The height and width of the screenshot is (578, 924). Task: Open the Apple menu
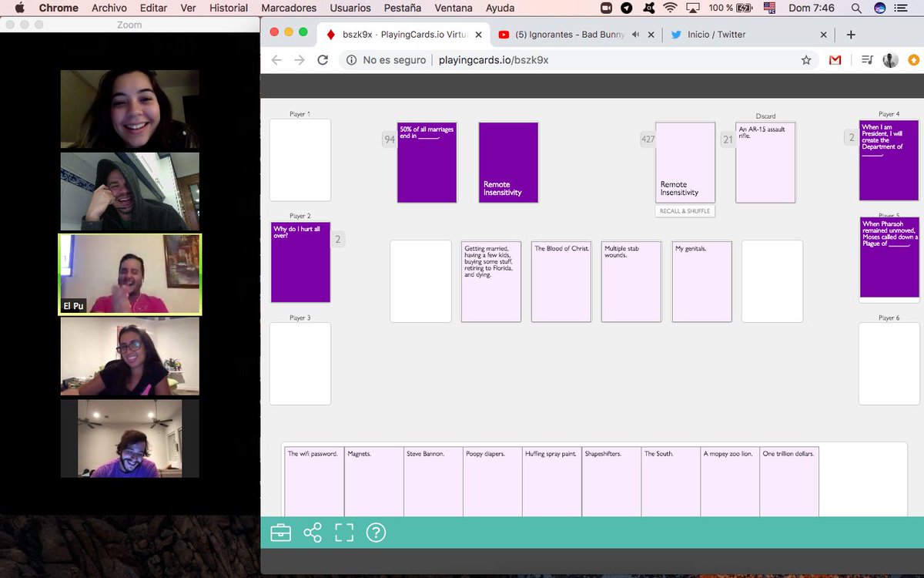click(x=19, y=8)
